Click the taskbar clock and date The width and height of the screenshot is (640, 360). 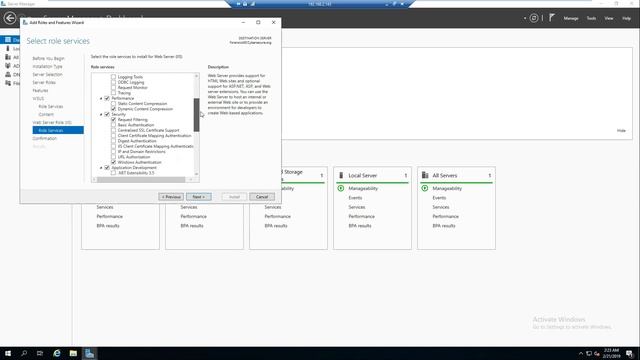(x=611, y=353)
